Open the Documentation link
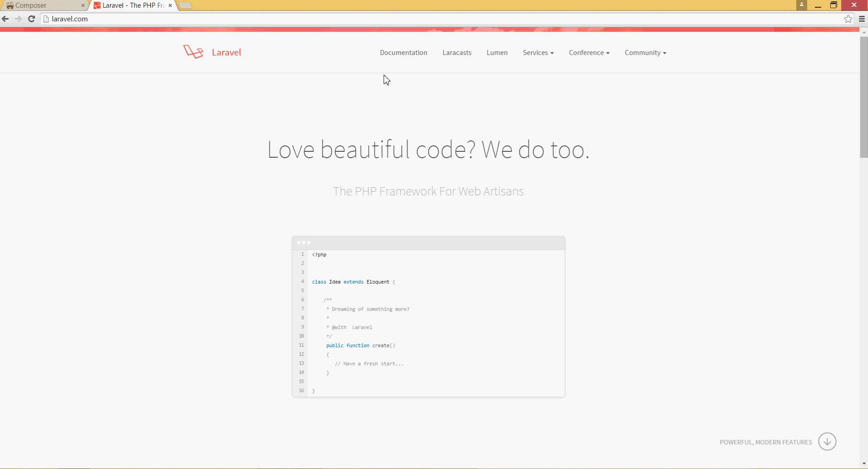This screenshot has width=868, height=469. click(x=403, y=52)
